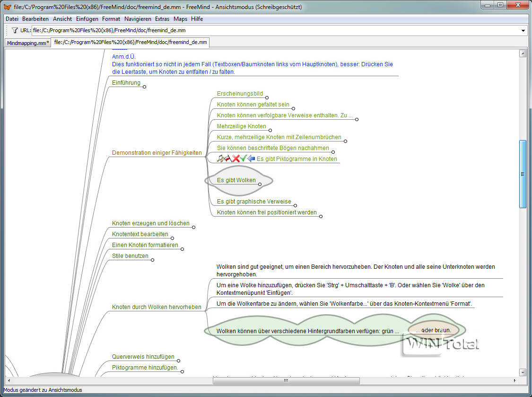
Task: Open the Maps menu
Action: point(180,19)
